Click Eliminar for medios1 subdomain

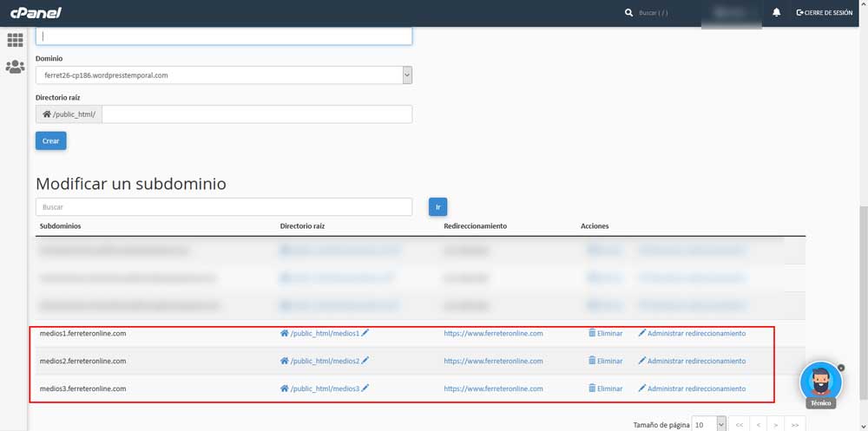tap(605, 334)
